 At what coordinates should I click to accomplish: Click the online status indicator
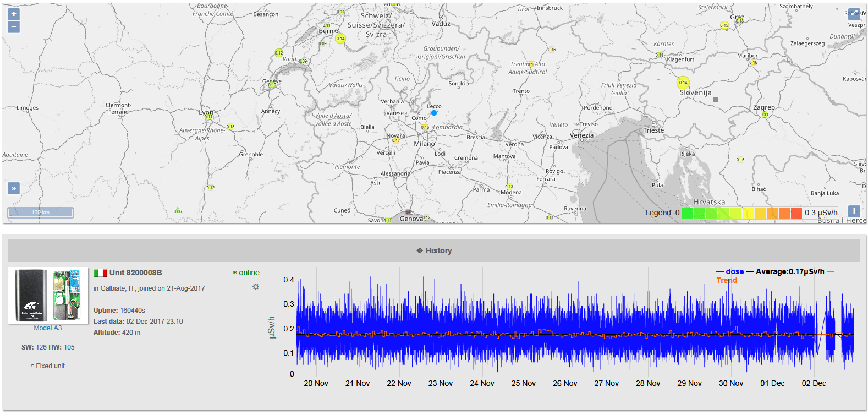(246, 273)
